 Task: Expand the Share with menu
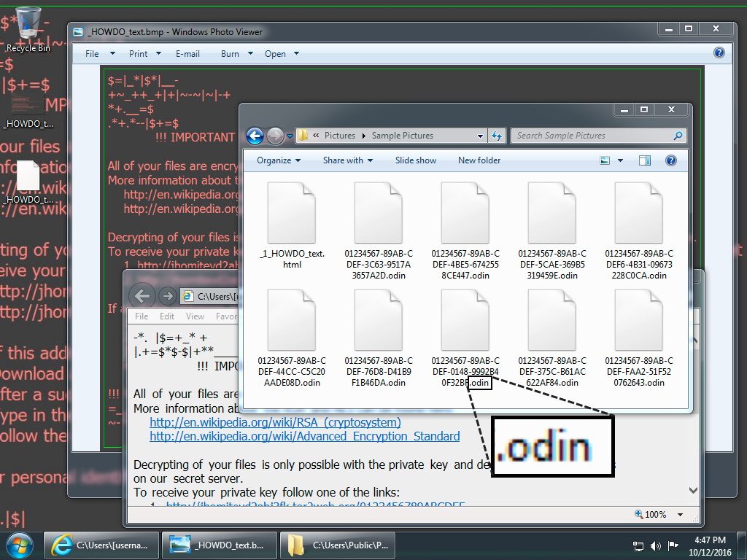click(x=348, y=160)
